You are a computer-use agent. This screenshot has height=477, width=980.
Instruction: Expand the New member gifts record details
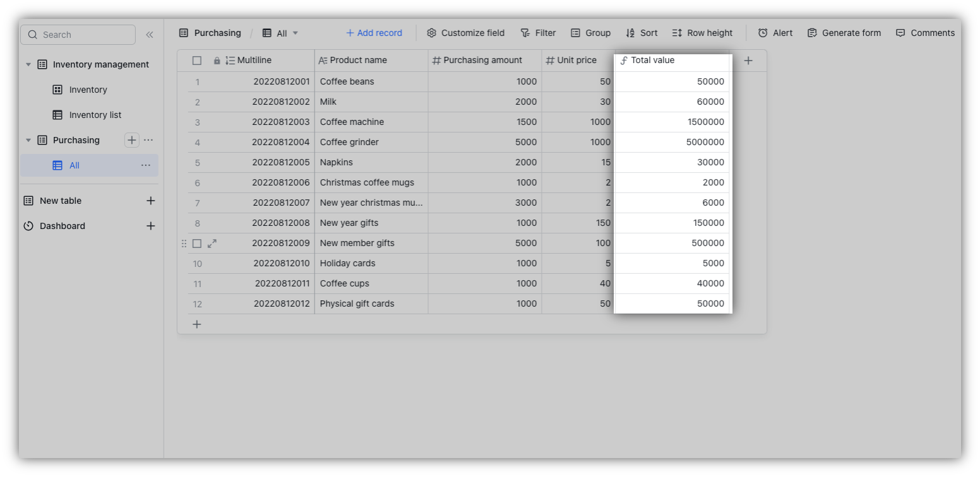click(212, 242)
